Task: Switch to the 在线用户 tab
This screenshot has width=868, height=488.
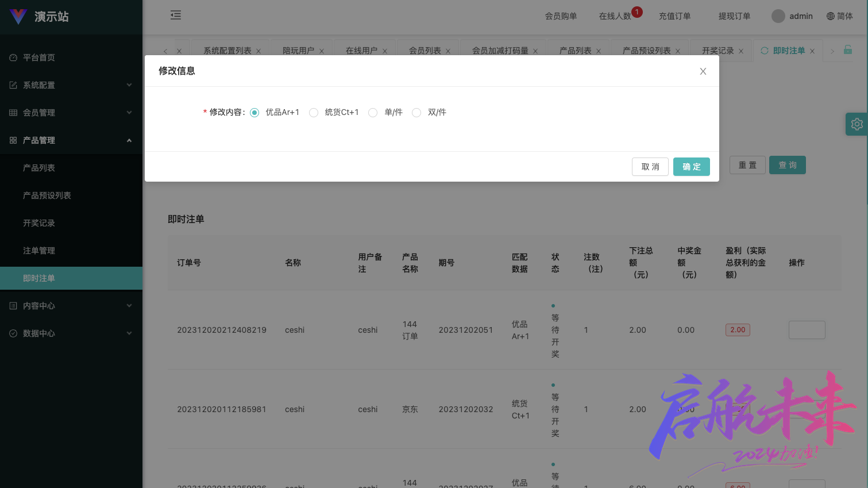Action: (362, 51)
